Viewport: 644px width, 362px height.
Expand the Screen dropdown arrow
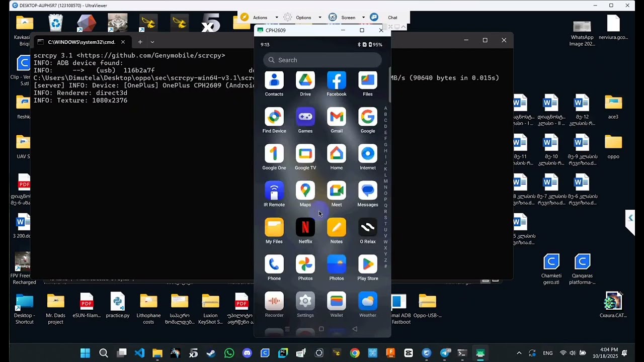tap(363, 18)
